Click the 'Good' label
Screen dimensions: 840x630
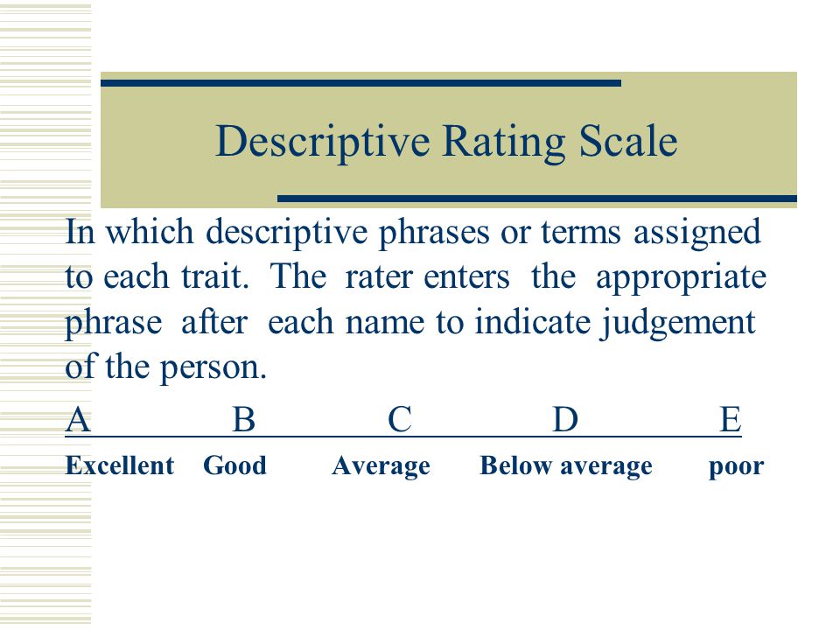234,465
